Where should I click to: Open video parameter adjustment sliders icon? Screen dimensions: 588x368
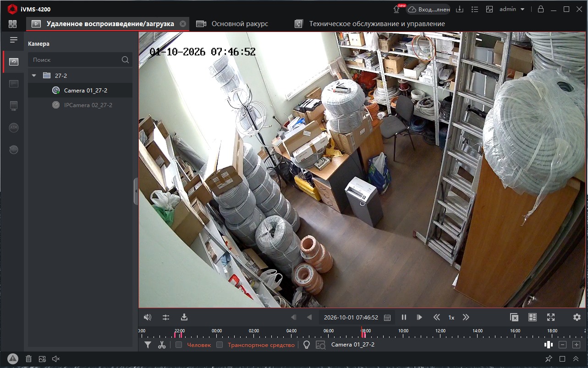(x=166, y=317)
